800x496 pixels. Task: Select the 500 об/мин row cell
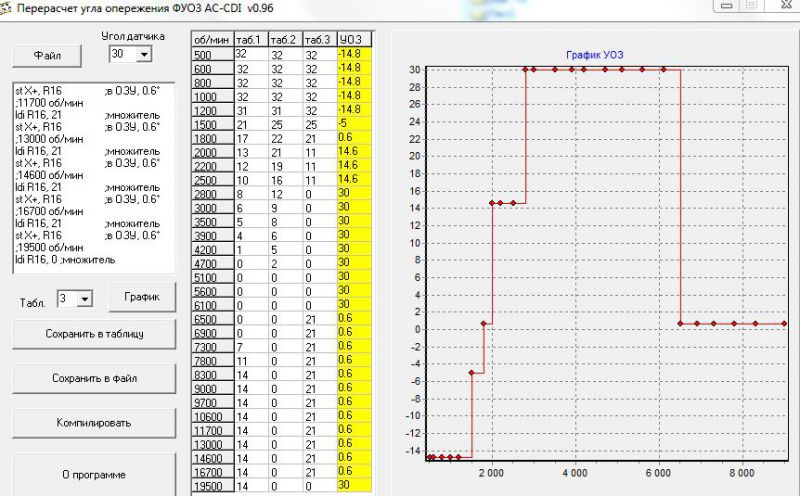[211, 54]
